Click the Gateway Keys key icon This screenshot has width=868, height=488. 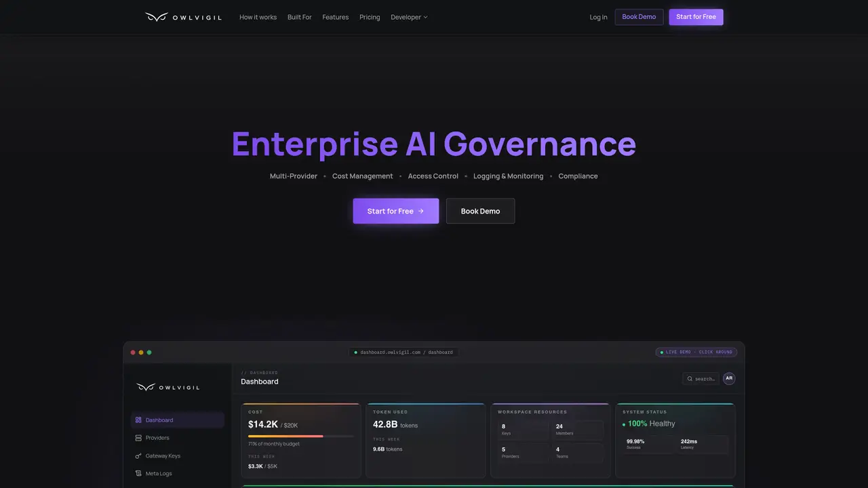click(x=138, y=456)
